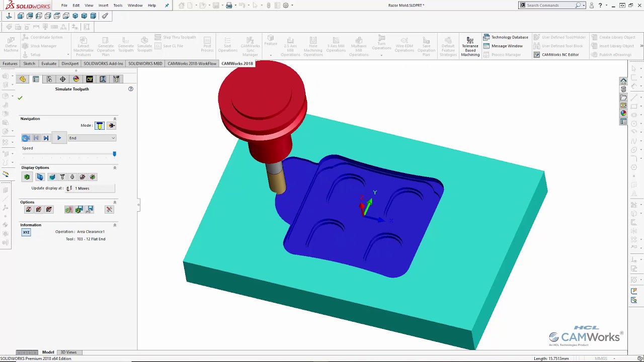Open Simulate Toolpath help question mark

click(x=131, y=89)
